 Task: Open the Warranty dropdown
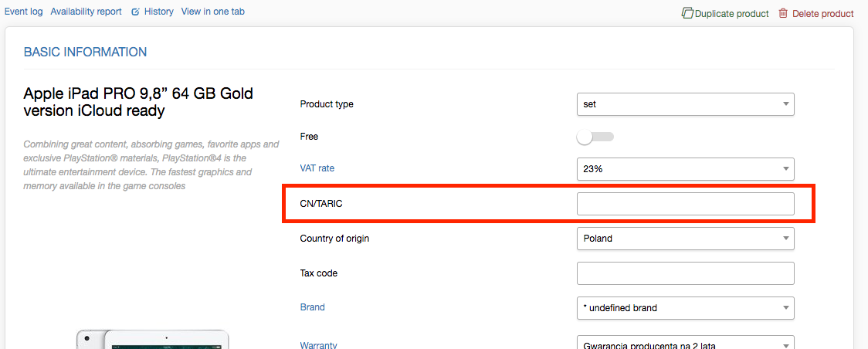[x=685, y=343]
